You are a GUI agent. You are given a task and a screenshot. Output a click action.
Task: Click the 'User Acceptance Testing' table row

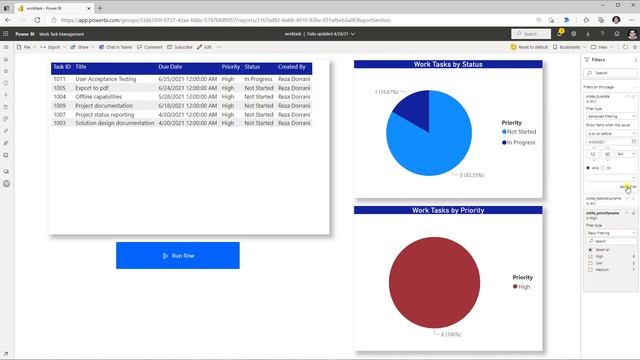point(182,79)
